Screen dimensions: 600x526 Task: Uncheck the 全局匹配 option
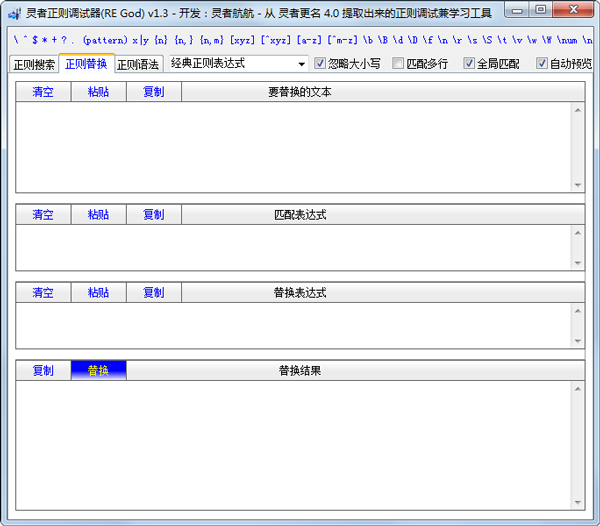469,64
